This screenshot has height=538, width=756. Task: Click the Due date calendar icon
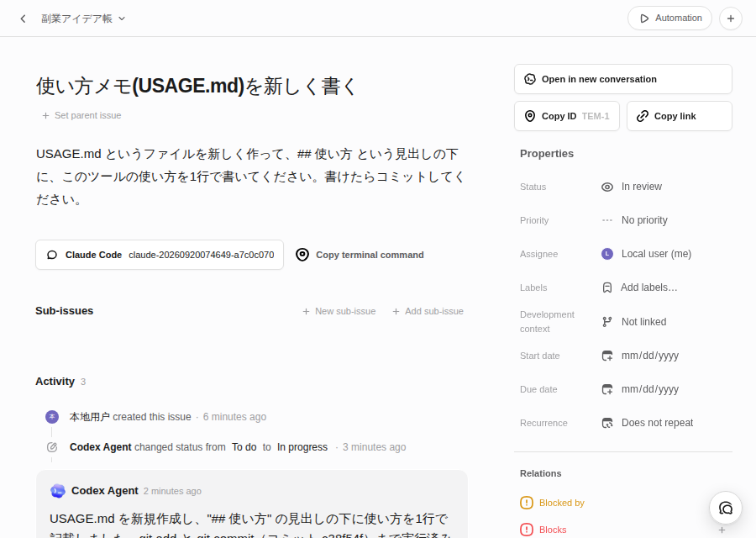[x=607, y=389]
